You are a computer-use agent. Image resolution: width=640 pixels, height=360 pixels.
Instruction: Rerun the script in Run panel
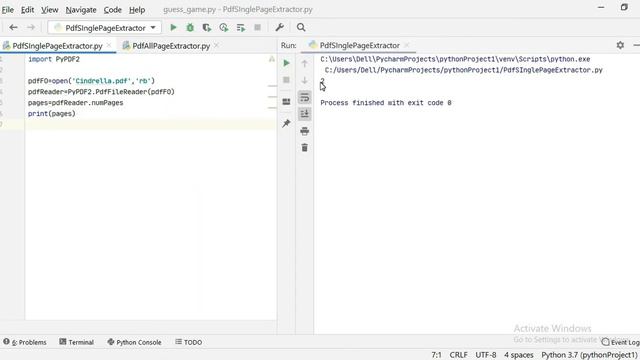287,63
